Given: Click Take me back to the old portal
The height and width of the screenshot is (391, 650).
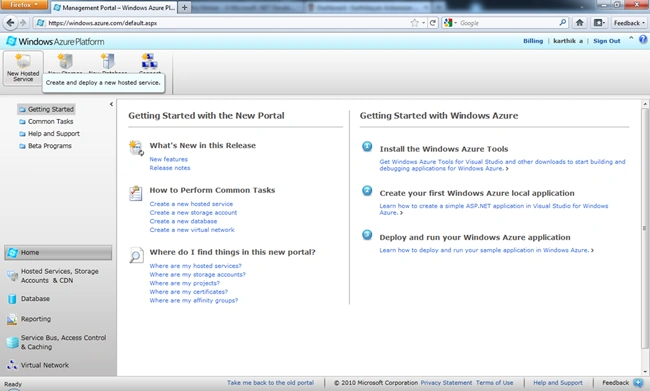Looking at the screenshot, I should tap(270, 383).
